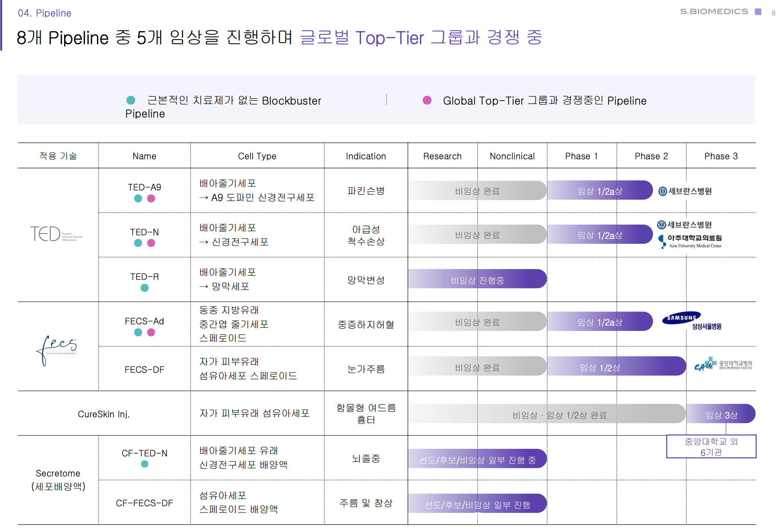Click the CF-FECS-DF name cell

click(145, 503)
